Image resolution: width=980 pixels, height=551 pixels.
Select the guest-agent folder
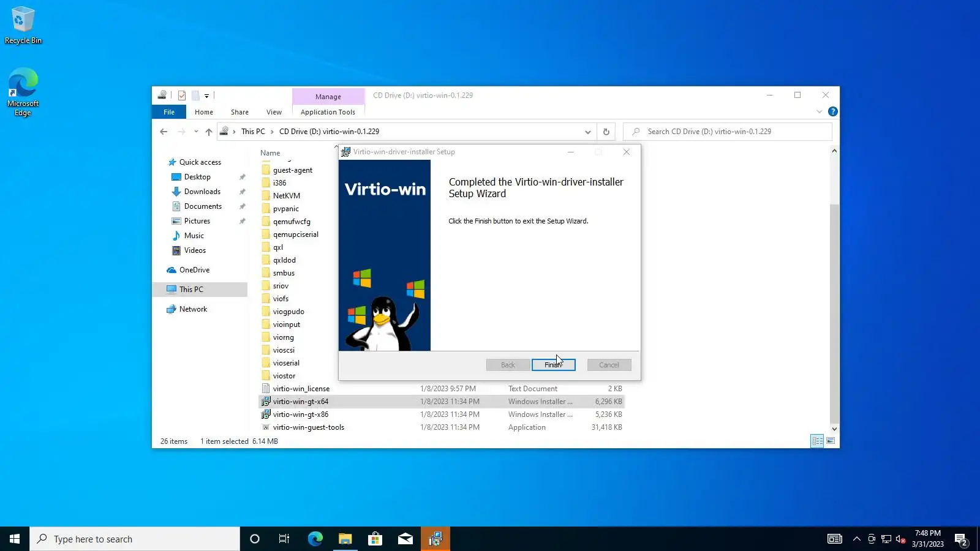pyautogui.click(x=292, y=170)
